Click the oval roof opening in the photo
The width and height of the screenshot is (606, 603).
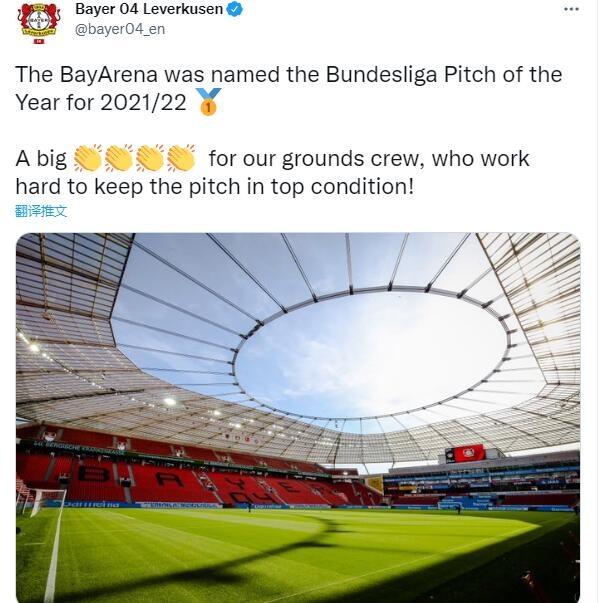(371, 354)
